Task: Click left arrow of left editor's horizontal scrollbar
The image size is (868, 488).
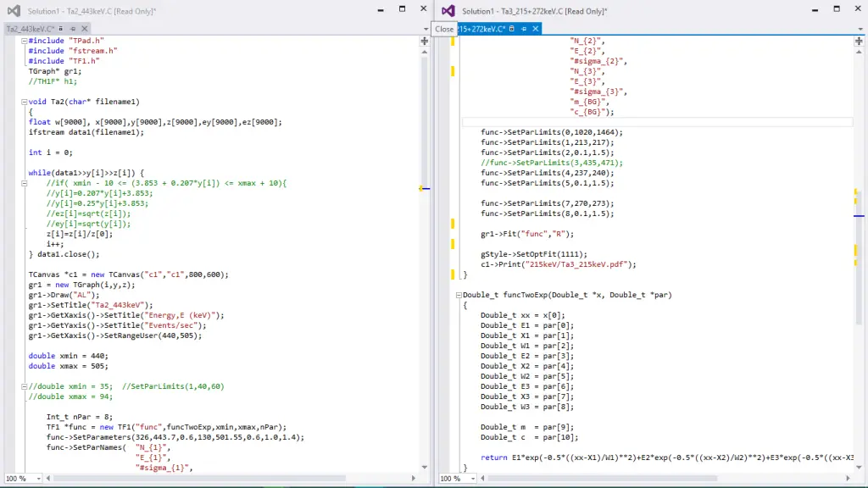Action: point(48,478)
